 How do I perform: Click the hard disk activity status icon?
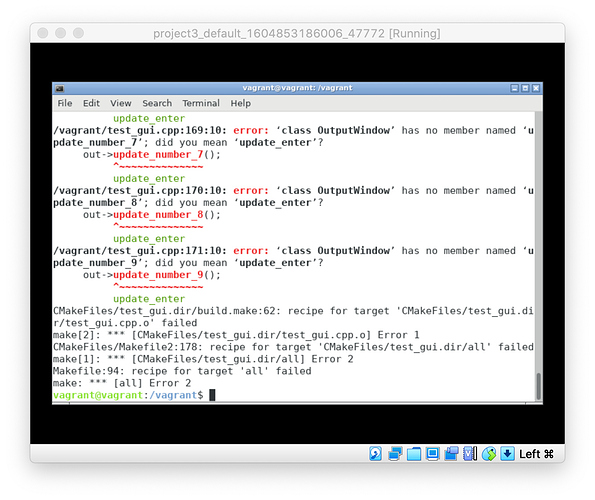click(x=375, y=453)
